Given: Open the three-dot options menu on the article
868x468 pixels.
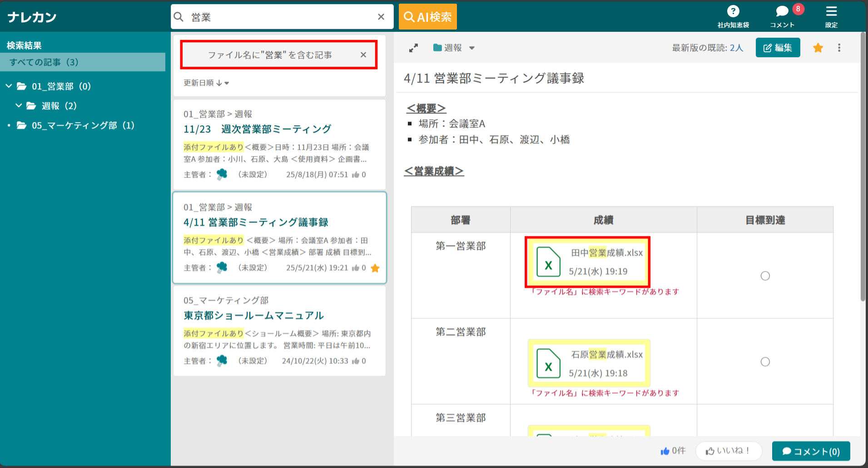Looking at the screenshot, I should click(839, 47).
